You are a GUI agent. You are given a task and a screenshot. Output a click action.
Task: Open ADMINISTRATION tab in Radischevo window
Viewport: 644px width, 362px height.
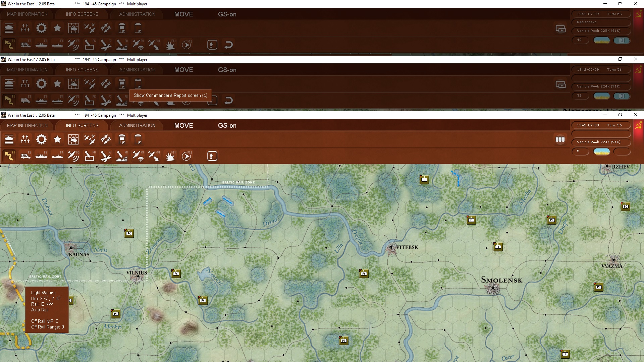tap(137, 14)
